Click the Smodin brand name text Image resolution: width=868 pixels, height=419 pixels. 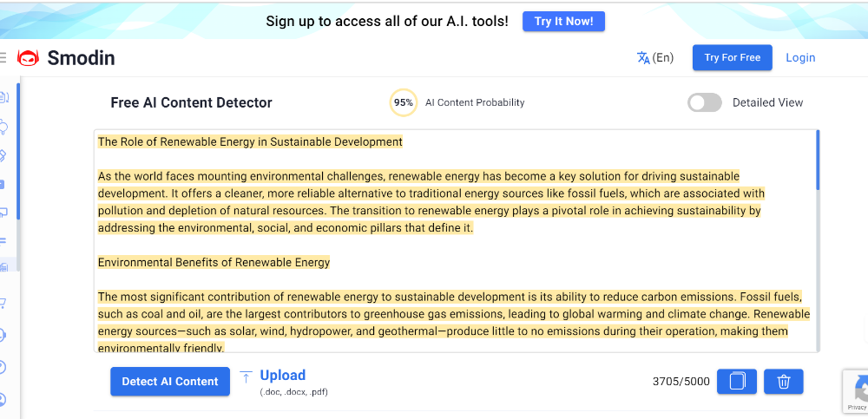point(81,58)
